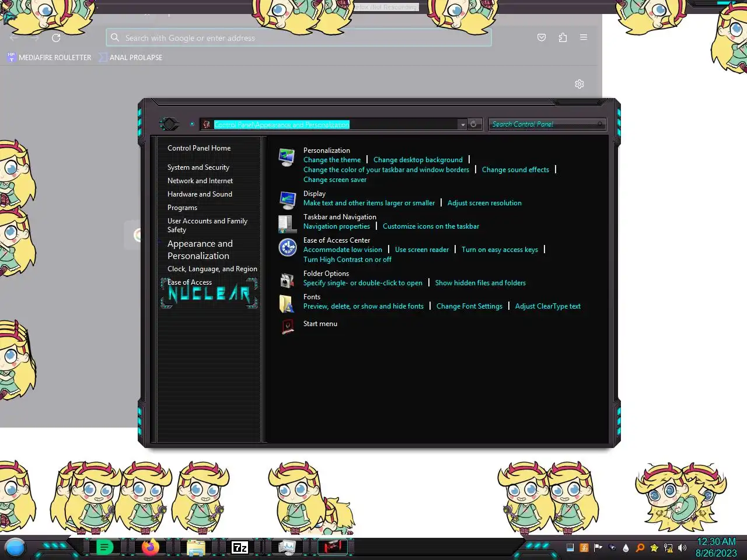Click Customize icons on the taskbar
This screenshot has height=560, width=747.
(431, 226)
